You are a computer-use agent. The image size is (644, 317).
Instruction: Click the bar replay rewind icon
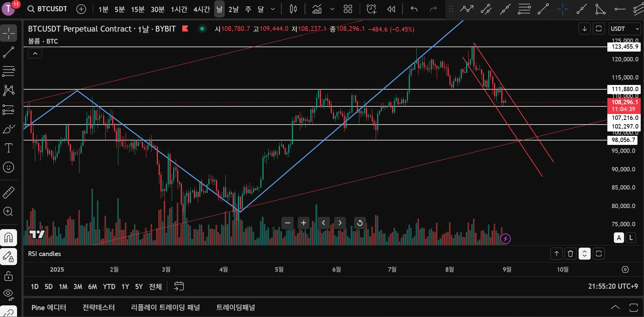click(x=391, y=9)
